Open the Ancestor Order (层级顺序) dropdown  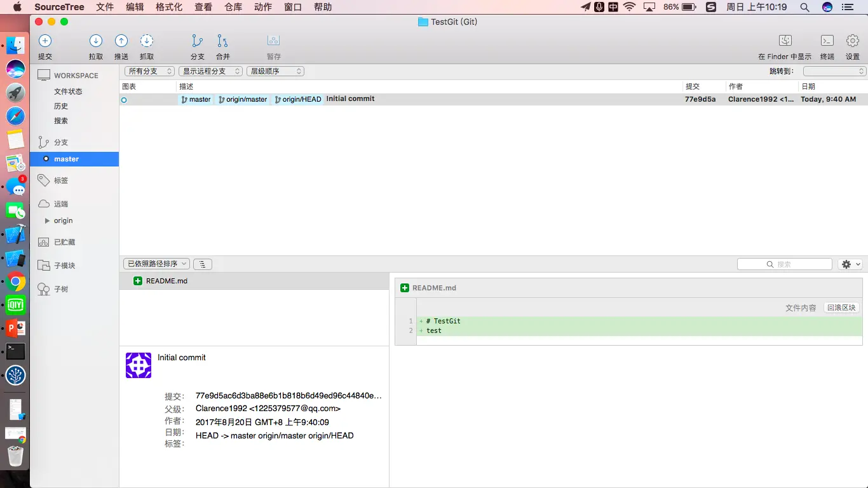click(x=275, y=71)
